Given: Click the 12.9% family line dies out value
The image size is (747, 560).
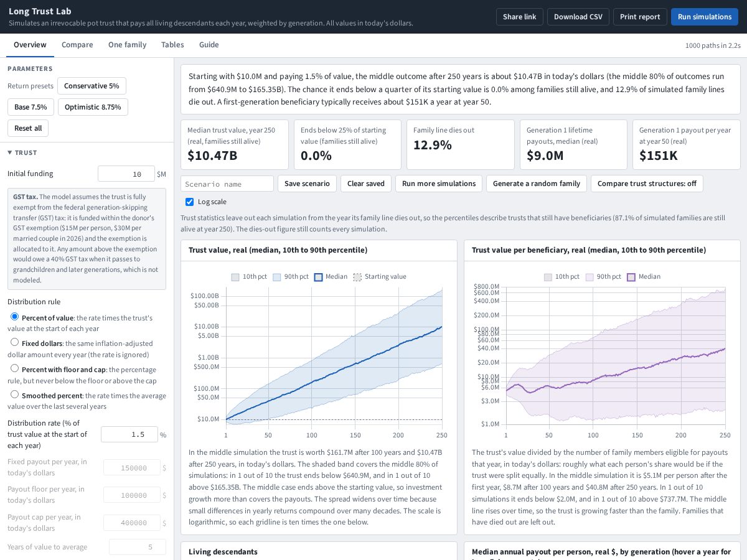Looking at the screenshot, I should pos(433,145).
